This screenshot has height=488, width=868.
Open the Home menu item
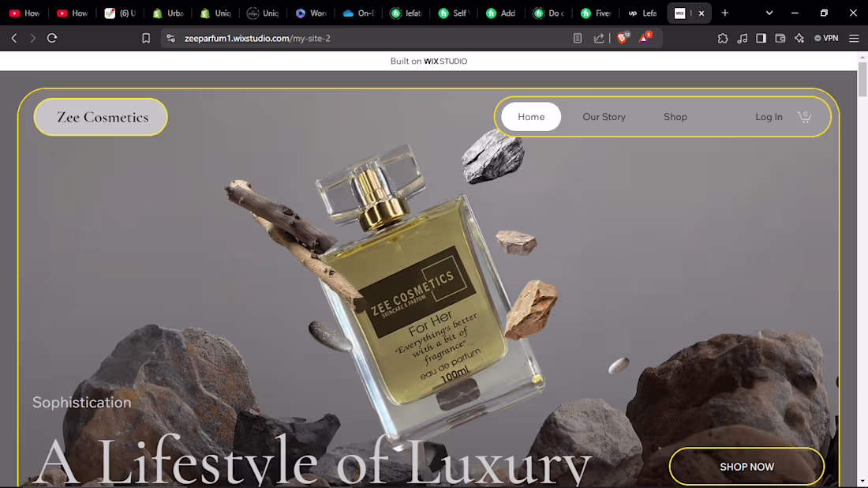point(531,117)
